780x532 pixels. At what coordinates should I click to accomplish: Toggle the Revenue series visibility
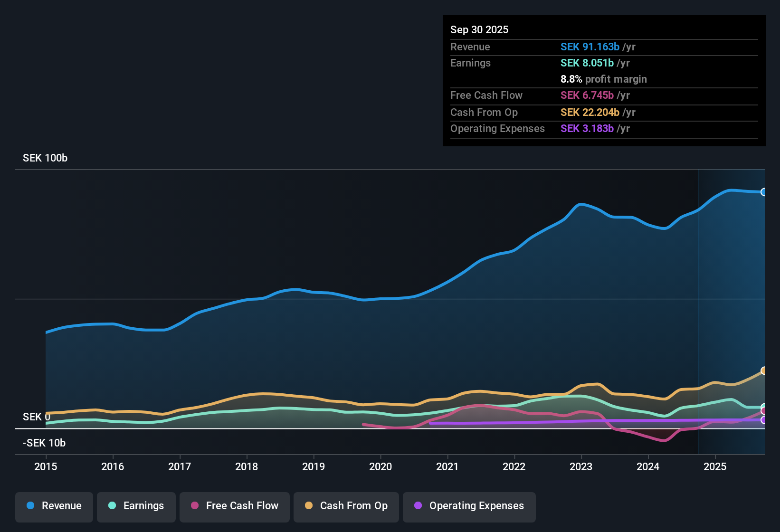coord(54,506)
